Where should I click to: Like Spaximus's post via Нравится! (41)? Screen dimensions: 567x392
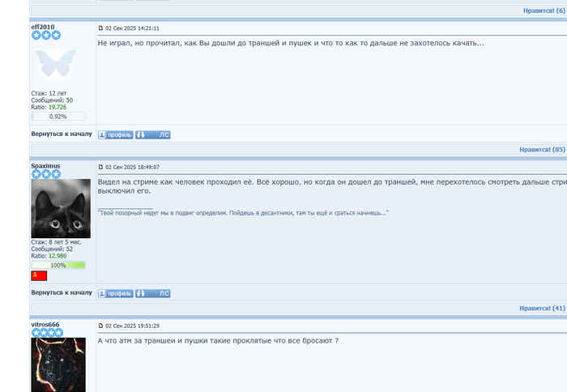point(542,308)
